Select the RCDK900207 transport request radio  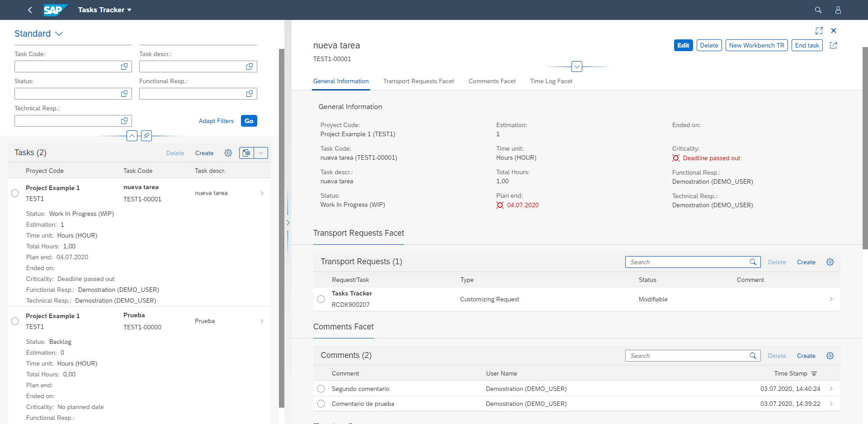321,299
